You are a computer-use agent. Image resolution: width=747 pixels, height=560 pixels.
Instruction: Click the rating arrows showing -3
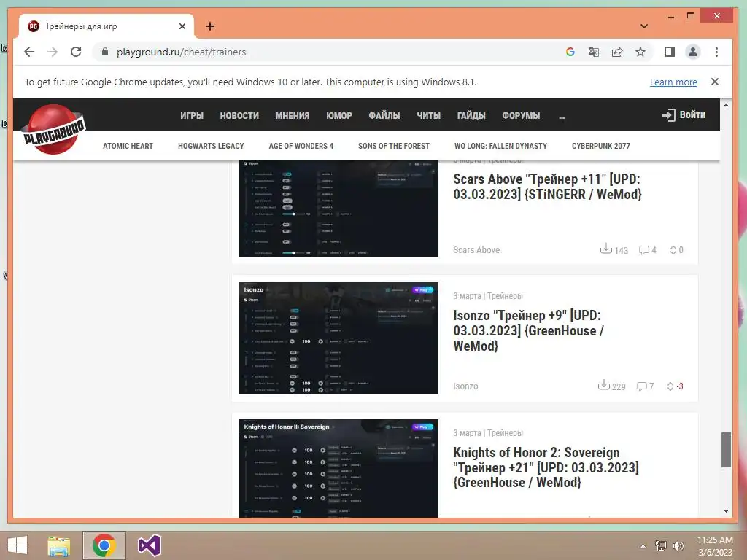pyautogui.click(x=670, y=386)
